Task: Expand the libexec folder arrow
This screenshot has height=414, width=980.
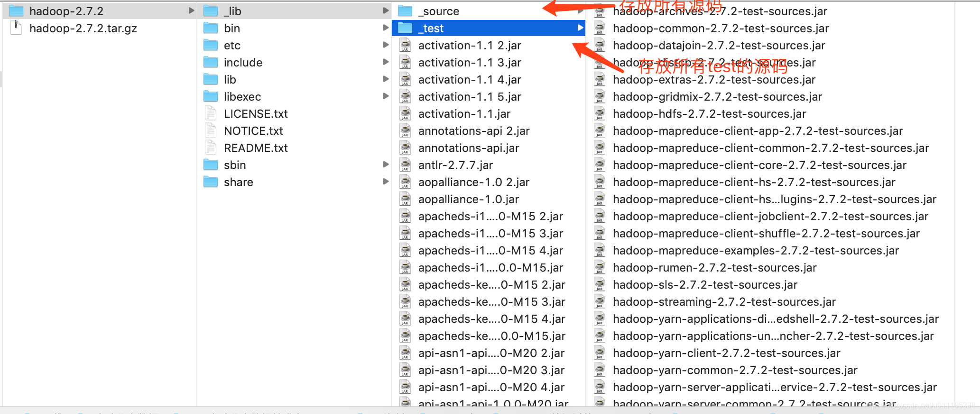Action: click(386, 96)
